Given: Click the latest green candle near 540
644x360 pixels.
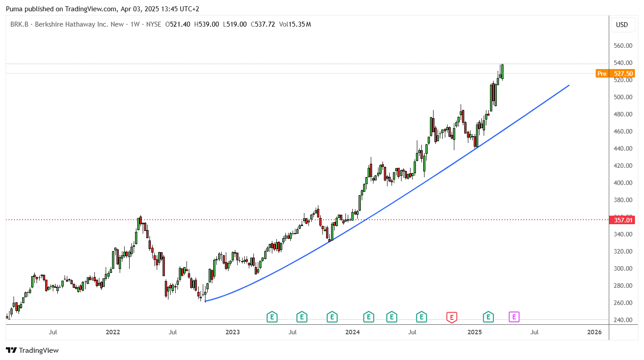Looking at the screenshot, I should pos(502,71).
